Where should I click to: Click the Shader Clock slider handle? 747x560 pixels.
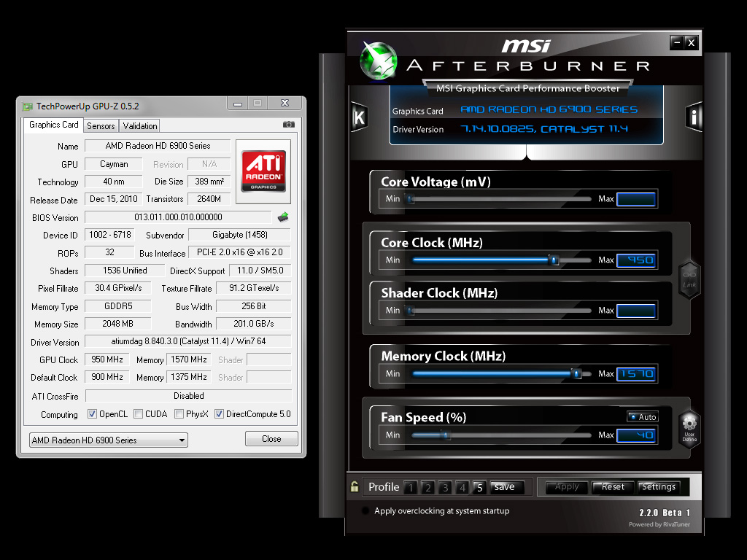[410, 311]
